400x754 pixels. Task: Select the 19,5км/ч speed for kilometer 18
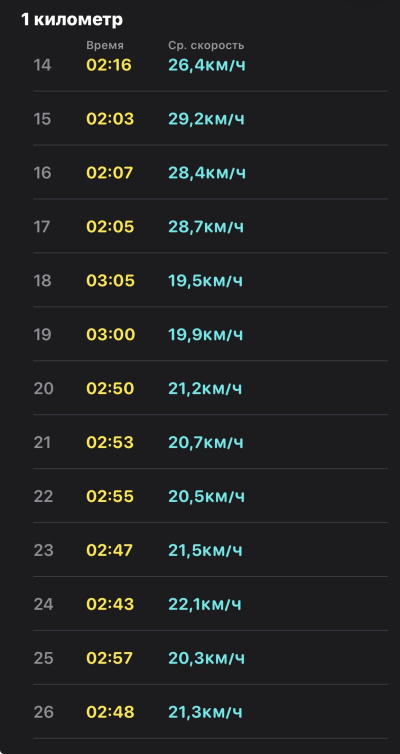[x=205, y=281]
